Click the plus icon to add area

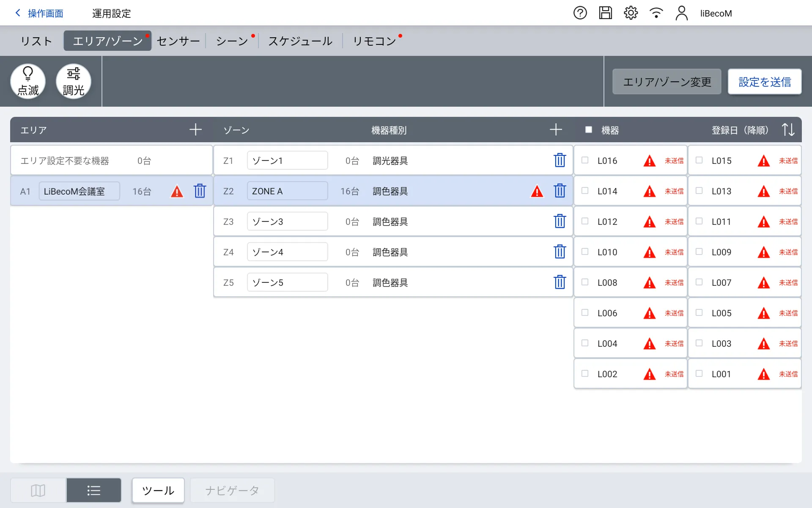(195, 130)
